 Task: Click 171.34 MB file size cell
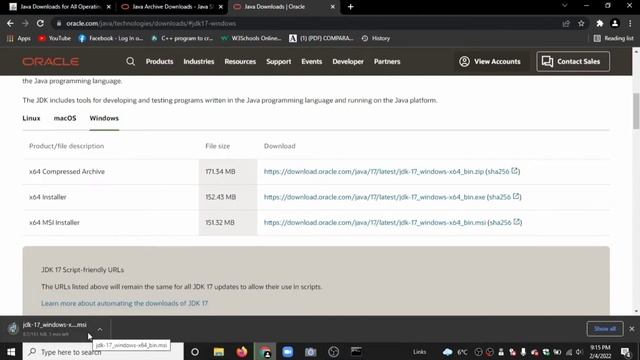(x=228, y=171)
